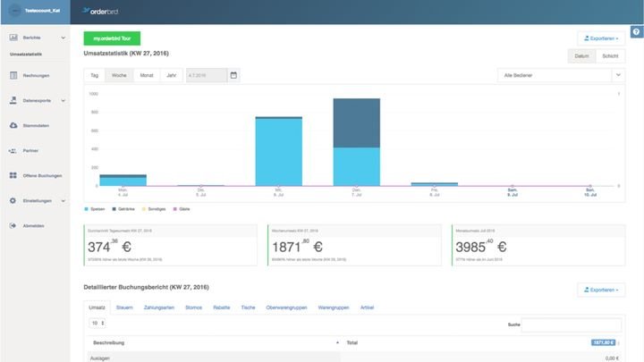644x362 pixels.
Task: Open the Partner people icon
Action: (x=13, y=150)
